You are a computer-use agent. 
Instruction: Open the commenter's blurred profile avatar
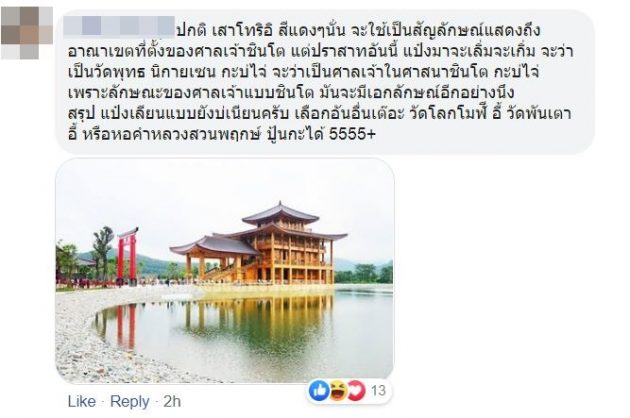pos(27,33)
